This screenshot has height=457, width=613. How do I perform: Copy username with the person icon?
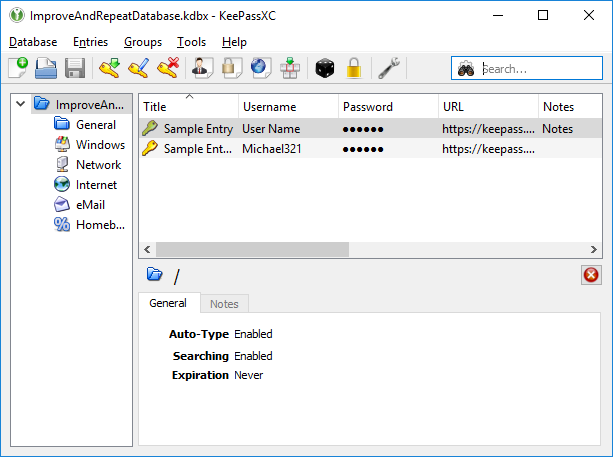click(202, 68)
